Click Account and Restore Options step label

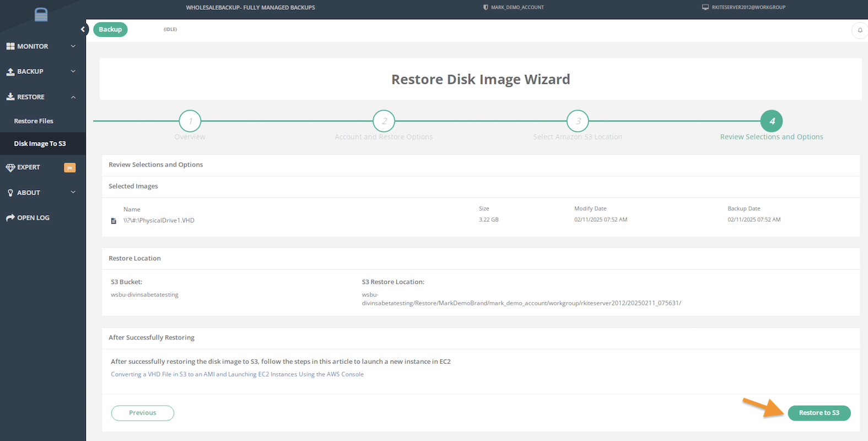click(x=384, y=137)
